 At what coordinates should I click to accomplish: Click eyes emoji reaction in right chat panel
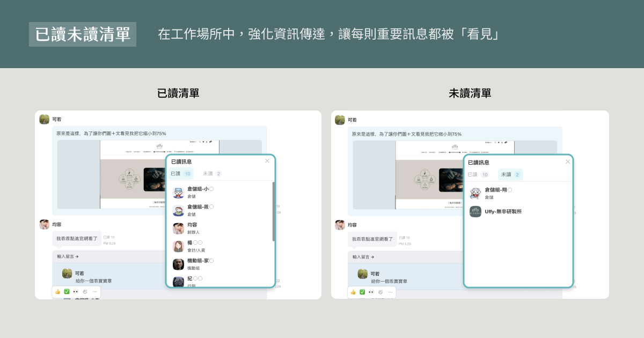pos(371,292)
